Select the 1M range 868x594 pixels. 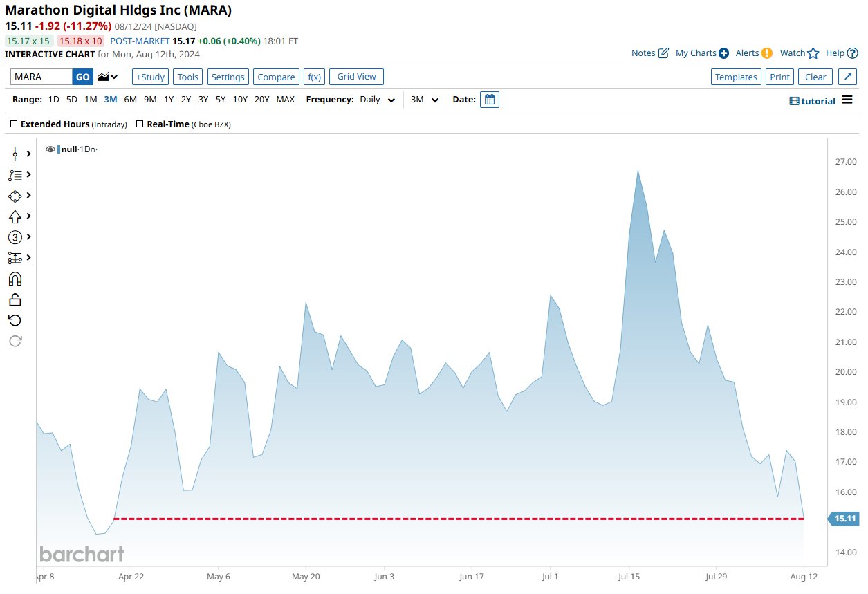[91, 100]
